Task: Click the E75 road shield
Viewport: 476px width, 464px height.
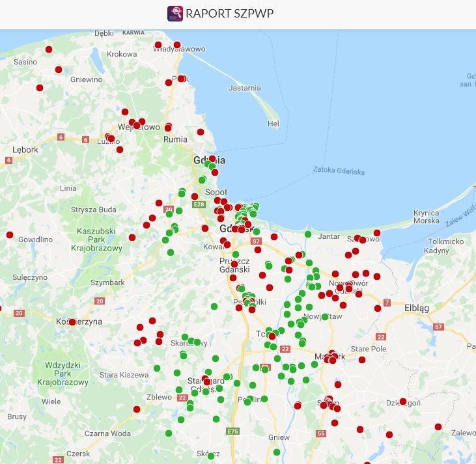Action: [x=233, y=431]
